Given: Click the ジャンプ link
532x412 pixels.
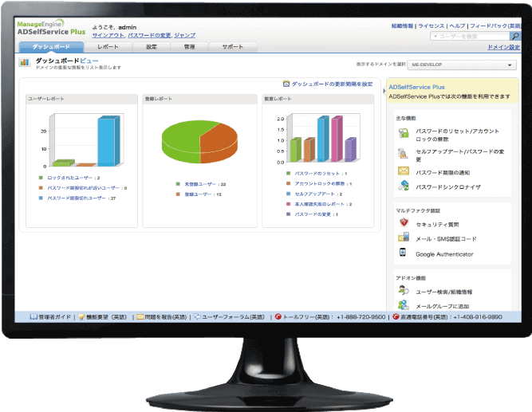Looking at the screenshot, I should click(184, 35).
